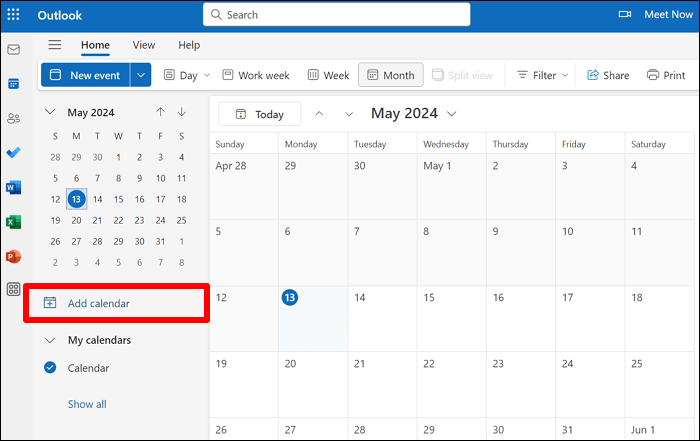
Task: Click the Show all link
Action: pyautogui.click(x=87, y=404)
